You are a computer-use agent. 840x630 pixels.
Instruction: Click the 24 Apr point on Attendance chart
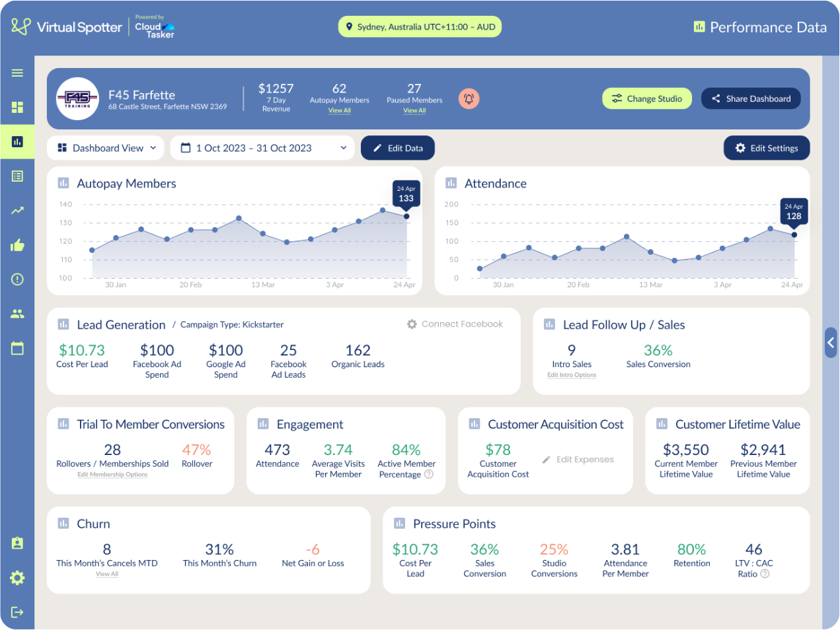794,234
